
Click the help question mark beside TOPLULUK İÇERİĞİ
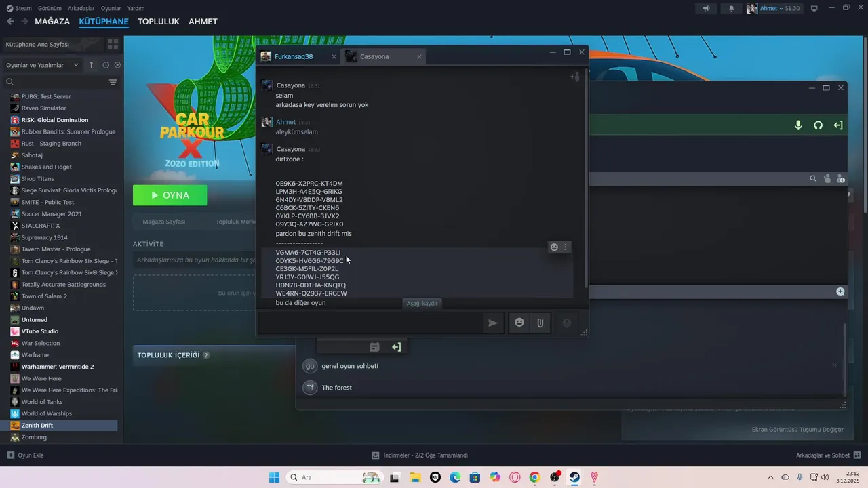[x=206, y=355]
